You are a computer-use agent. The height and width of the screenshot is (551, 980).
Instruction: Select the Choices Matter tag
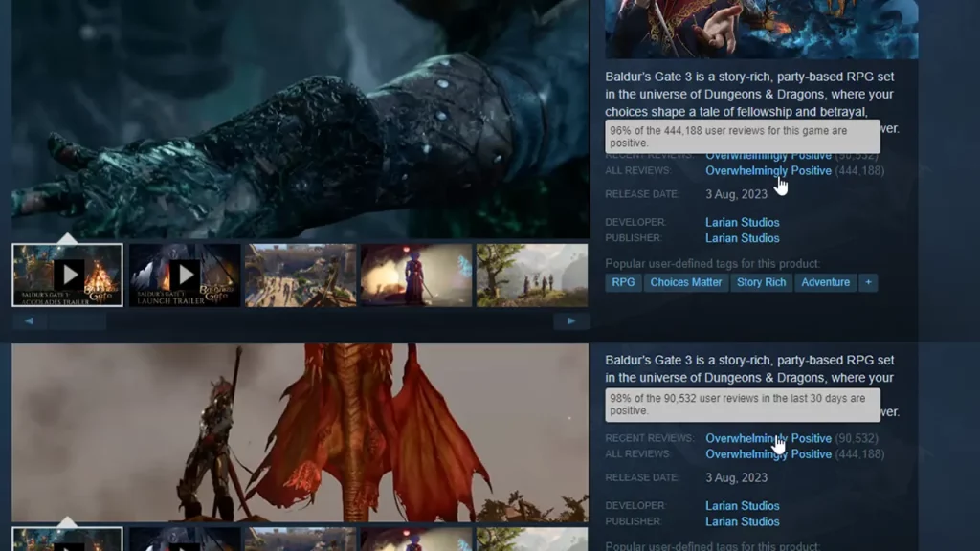pyautogui.click(x=685, y=282)
